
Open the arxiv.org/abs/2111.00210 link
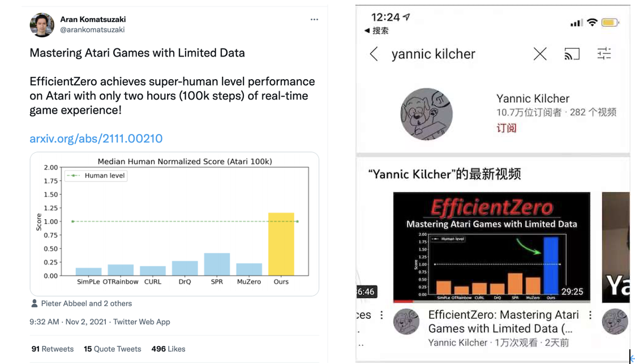tap(96, 138)
